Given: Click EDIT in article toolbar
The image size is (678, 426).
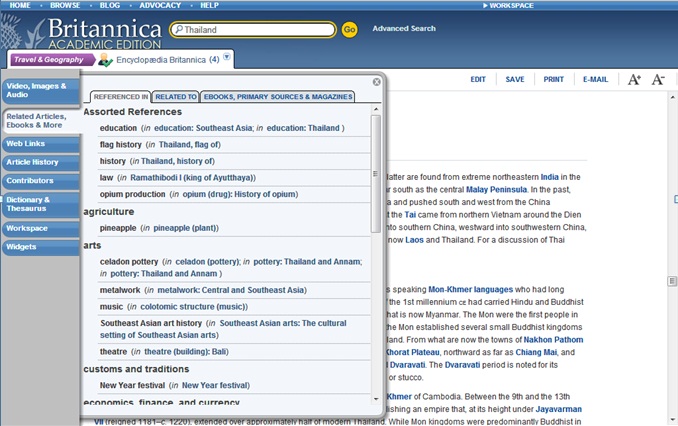Looking at the screenshot, I should [x=478, y=80].
